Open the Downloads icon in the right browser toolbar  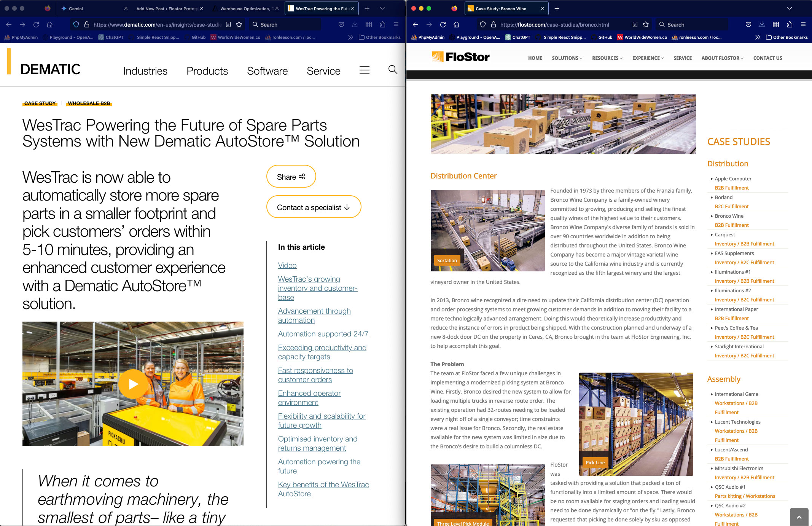[x=762, y=25]
